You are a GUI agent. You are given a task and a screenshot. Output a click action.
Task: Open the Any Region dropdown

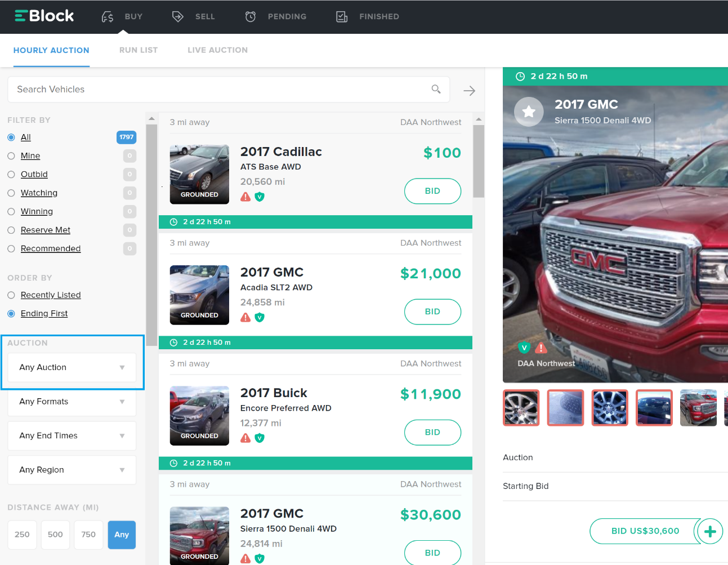[72, 470]
